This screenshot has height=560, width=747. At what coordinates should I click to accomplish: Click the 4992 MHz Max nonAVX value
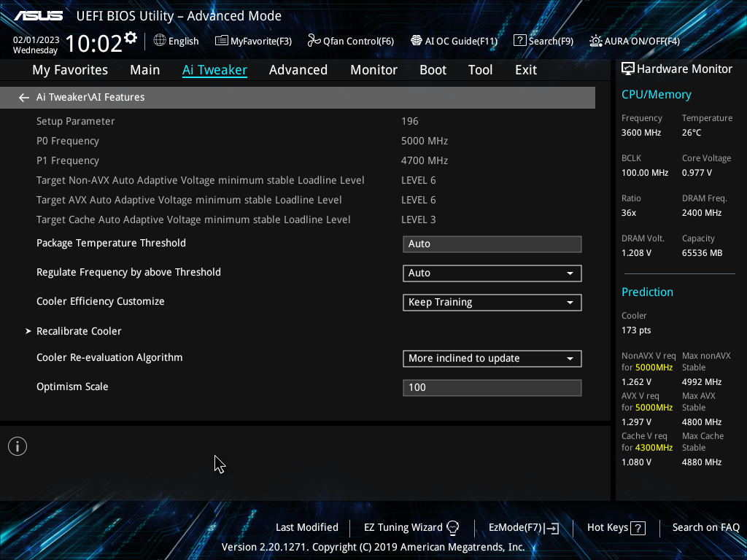click(701, 382)
